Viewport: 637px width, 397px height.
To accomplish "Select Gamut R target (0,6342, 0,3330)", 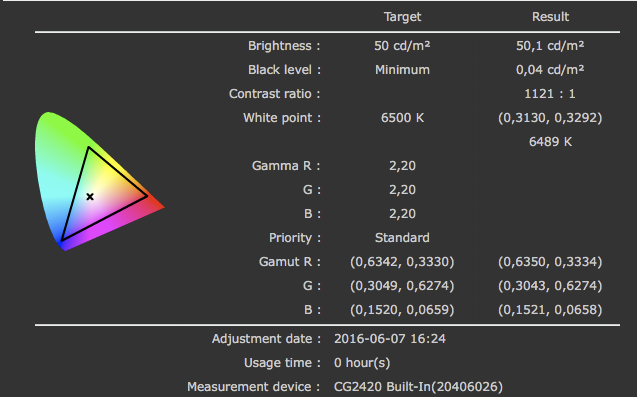I will coord(402,261).
